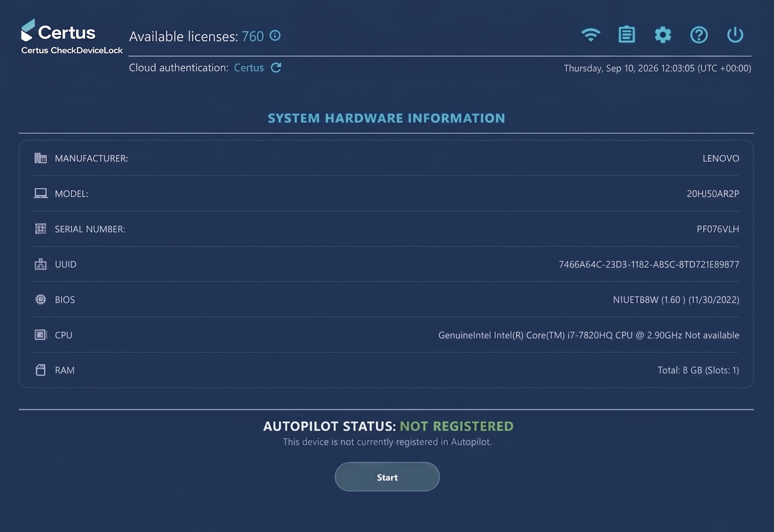This screenshot has height=532, width=774.
Task: Click the UUID icon
Action: [x=40, y=264]
